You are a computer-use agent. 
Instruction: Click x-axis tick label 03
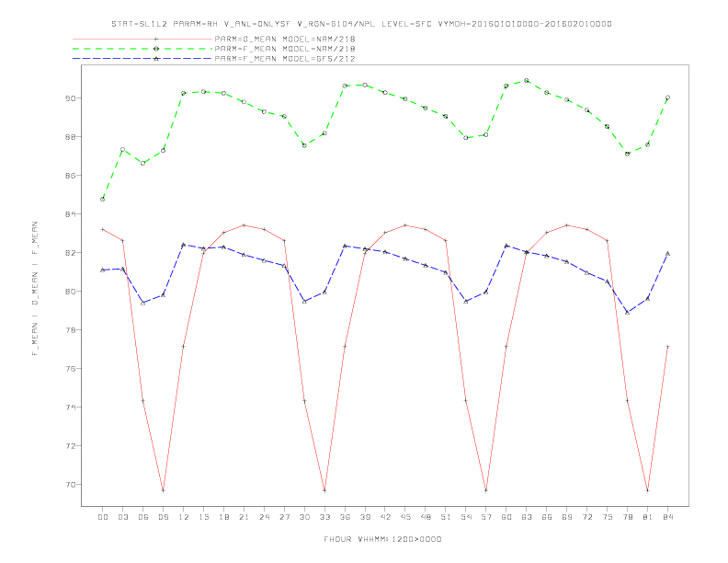(122, 517)
